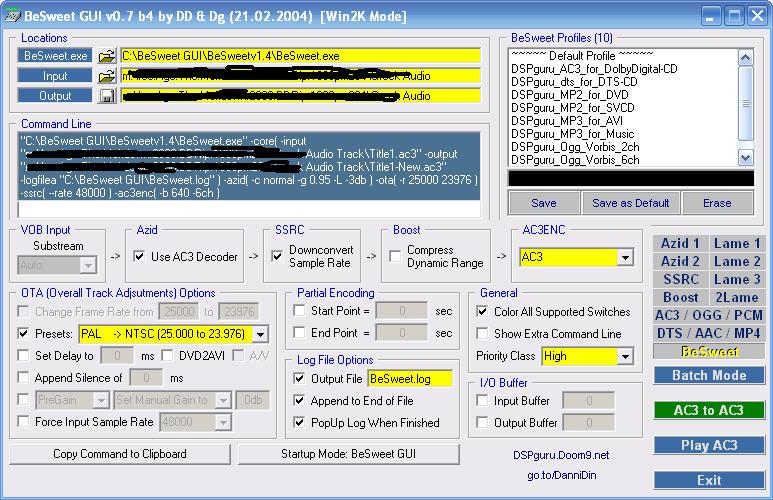Click the Batch Mode button
Image resolution: width=773 pixels, height=500 pixels.
(x=709, y=375)
